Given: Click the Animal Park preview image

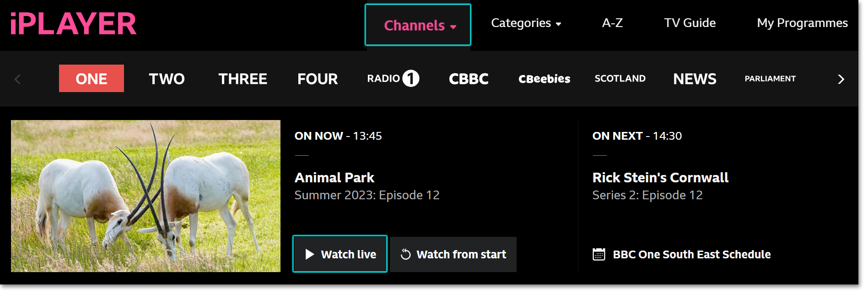Looking at the screenshot, I should (x=146, y=196).
